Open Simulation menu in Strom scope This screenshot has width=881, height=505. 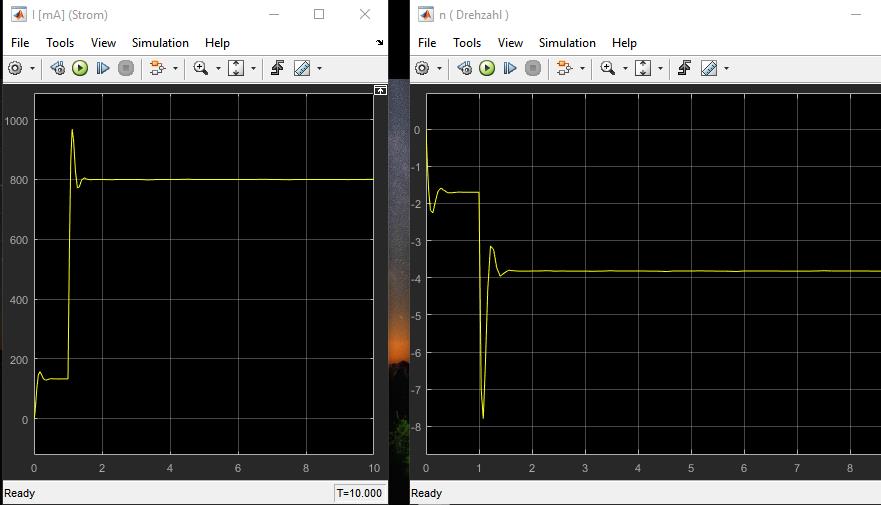160,43
